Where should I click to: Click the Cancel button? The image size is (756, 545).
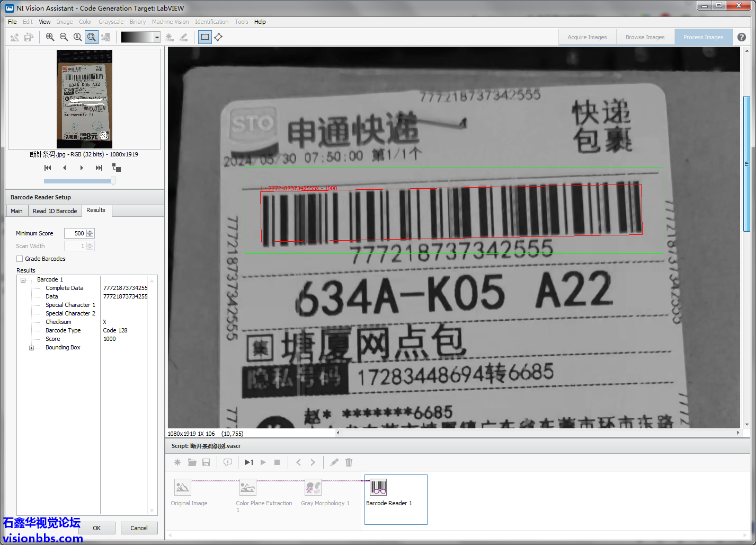pyautogui.click(x=139, y=528)
